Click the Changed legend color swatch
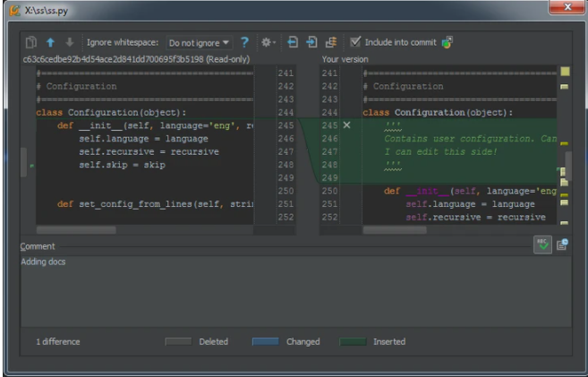The height and width of the screenshot is (377, 588). [x=266, y=341]
